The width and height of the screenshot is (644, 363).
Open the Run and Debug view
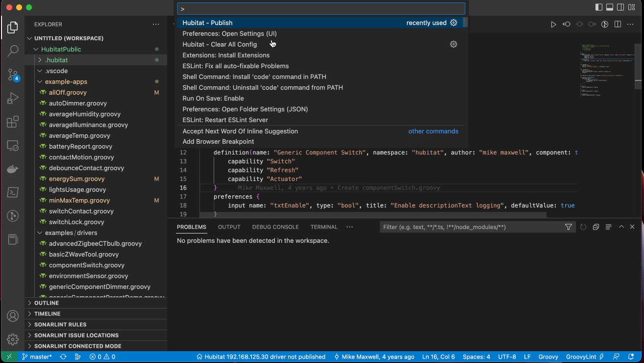[13, 98]
